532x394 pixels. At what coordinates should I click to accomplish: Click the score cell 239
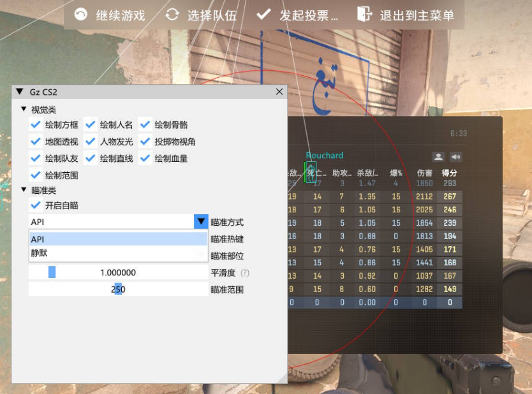point(450,223)
